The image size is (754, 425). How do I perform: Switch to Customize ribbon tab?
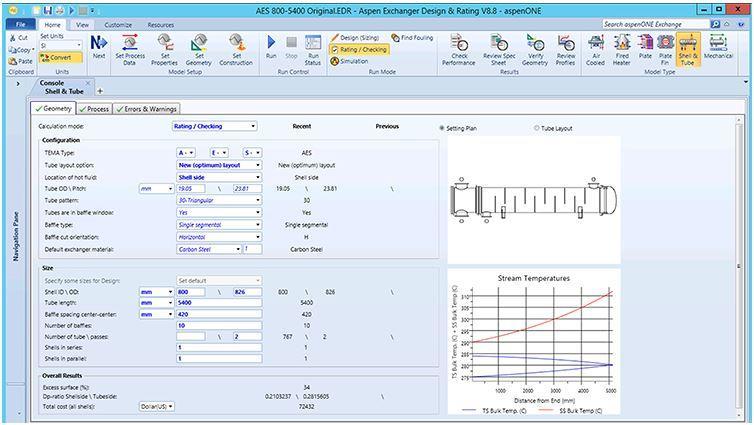(x=118, y=25)
